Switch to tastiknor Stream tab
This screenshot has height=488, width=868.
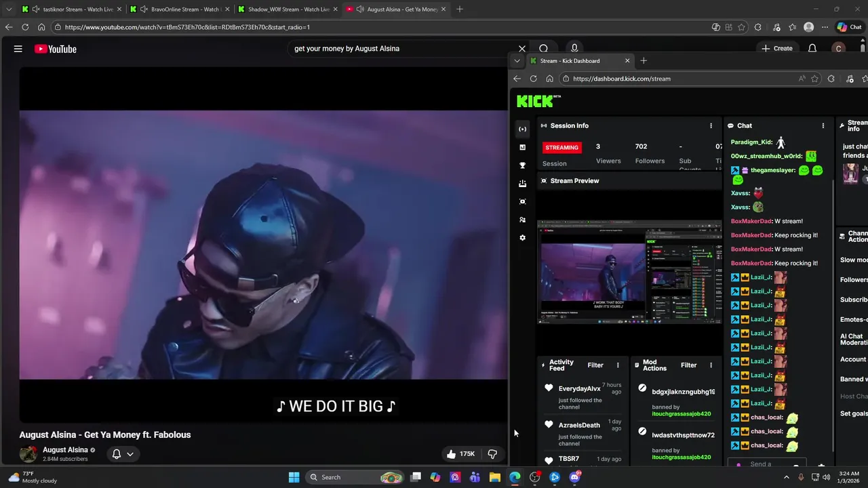pos(71,9)
